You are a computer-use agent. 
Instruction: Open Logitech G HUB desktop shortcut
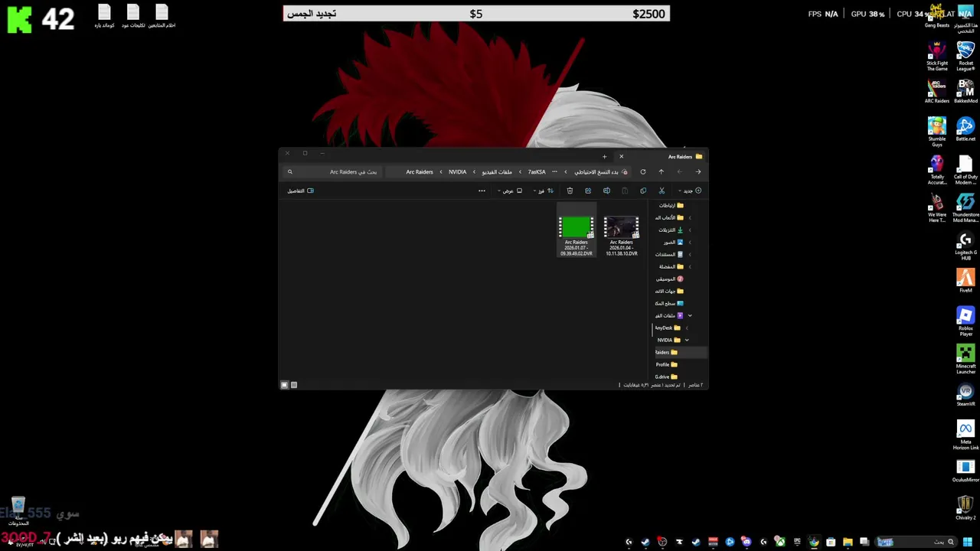[x=965, y=246]
